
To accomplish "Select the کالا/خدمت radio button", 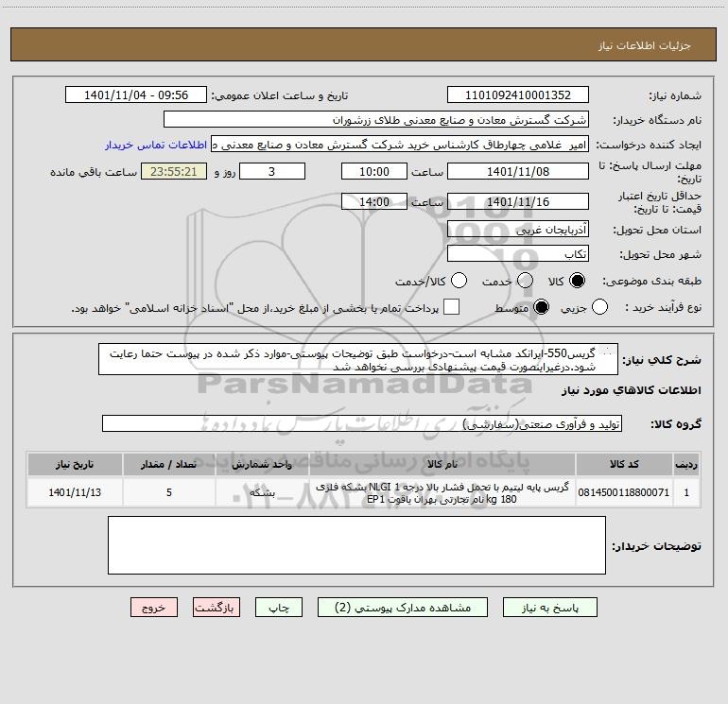I will point(459,281).
